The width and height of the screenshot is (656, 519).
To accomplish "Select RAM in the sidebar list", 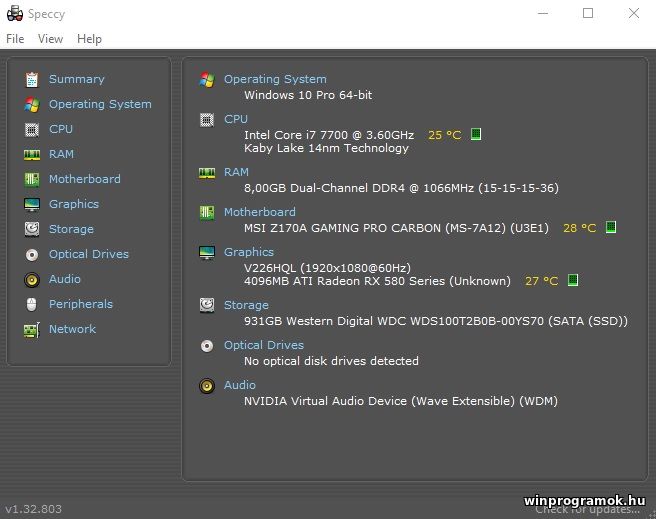I will tap(61, 154).
